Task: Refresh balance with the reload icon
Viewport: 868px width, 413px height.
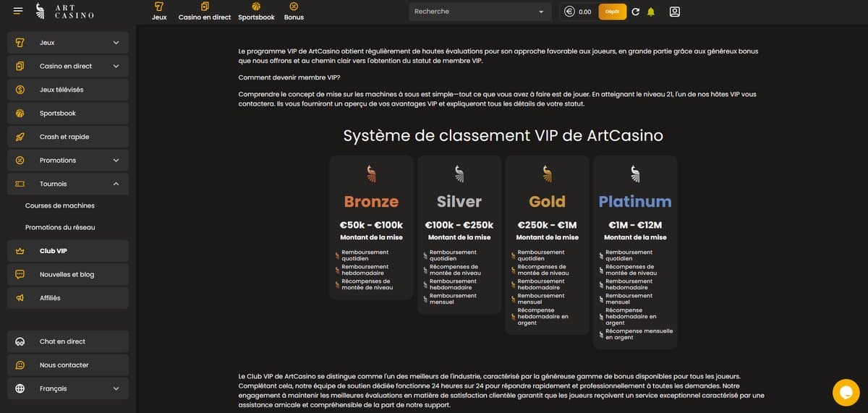Action: click(x=636, y=12)
